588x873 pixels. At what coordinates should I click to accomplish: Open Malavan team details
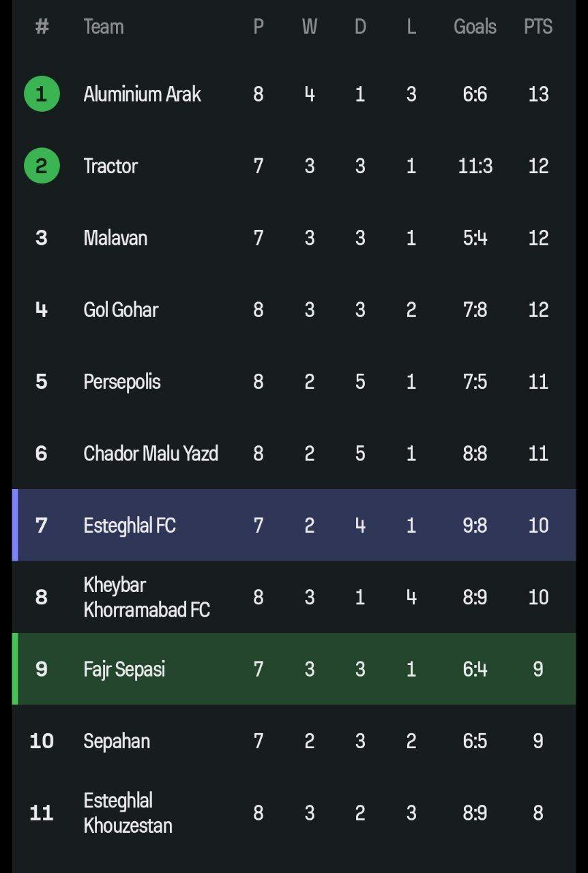115,238
